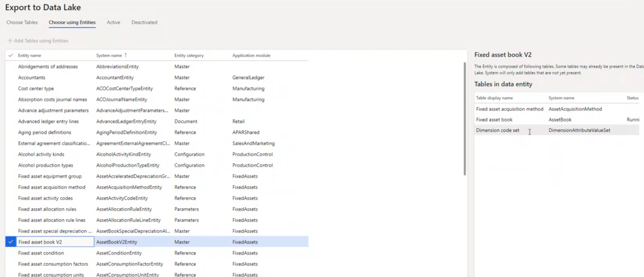644x277 pixels.
Task: Select Advanced ledger entry lines row
Action: [x=157, y=121]
